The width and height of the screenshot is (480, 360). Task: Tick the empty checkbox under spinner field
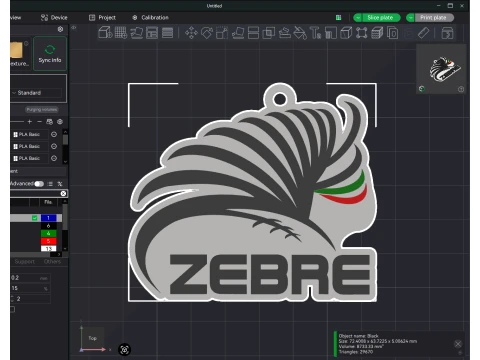tap(12, 309)
